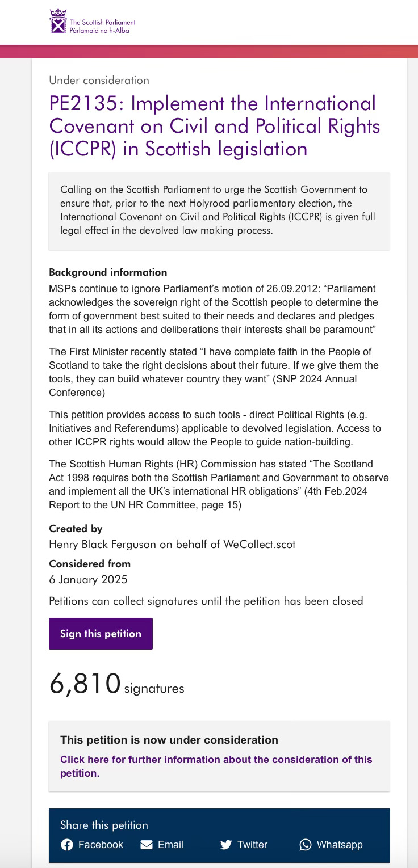Click the 6,810 signatures count
This screenshot has height=868, width=418.
[116, 685]
